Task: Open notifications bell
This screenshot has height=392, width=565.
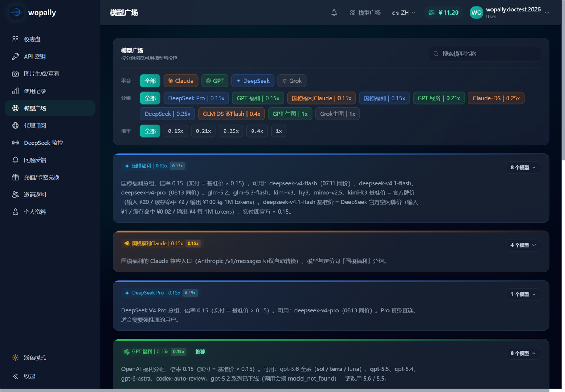Action: click(x=334, y=13)
